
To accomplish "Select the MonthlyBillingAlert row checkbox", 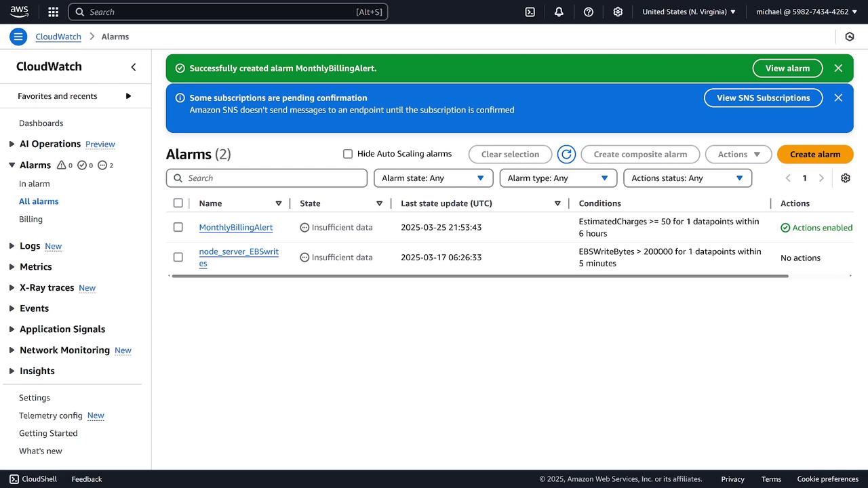I will coord(178,227).
